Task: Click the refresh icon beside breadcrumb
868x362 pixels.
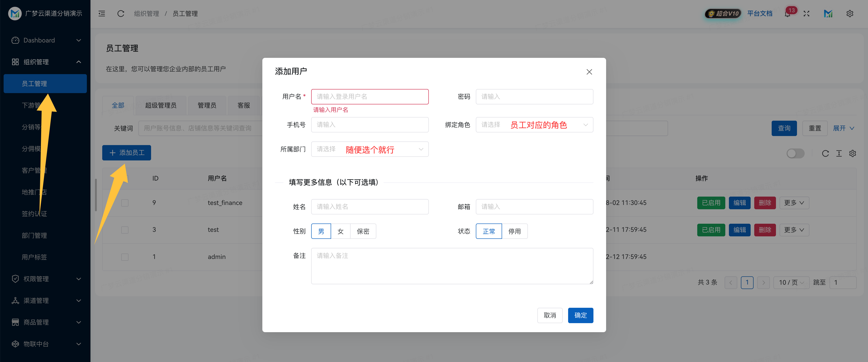Action: point(121,14)
